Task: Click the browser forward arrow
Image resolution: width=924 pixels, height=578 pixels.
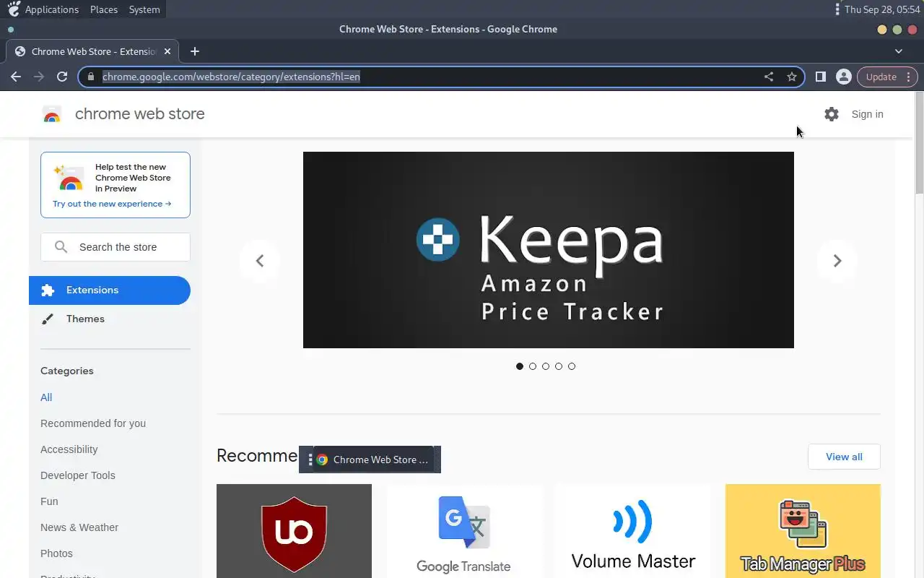Action: 39,77
